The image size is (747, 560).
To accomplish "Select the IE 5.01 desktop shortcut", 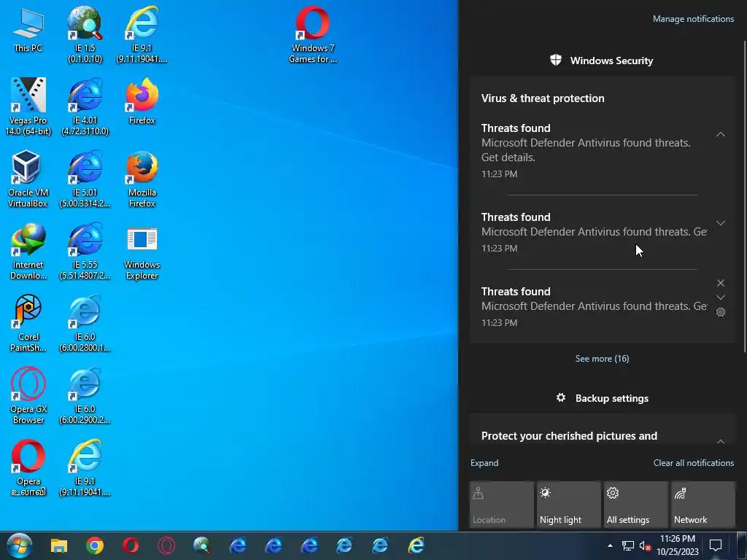I will (x=85, y=179).
